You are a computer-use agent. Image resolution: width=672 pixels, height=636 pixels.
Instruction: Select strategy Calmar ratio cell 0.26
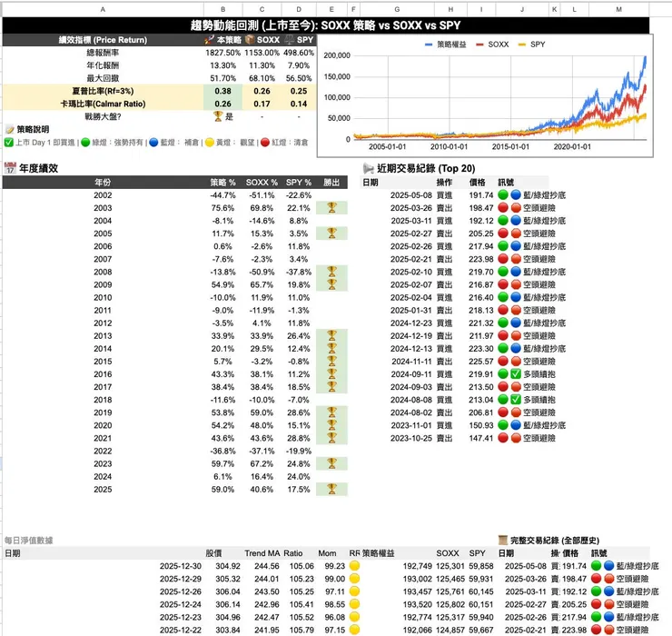click(x=222, y=104)
